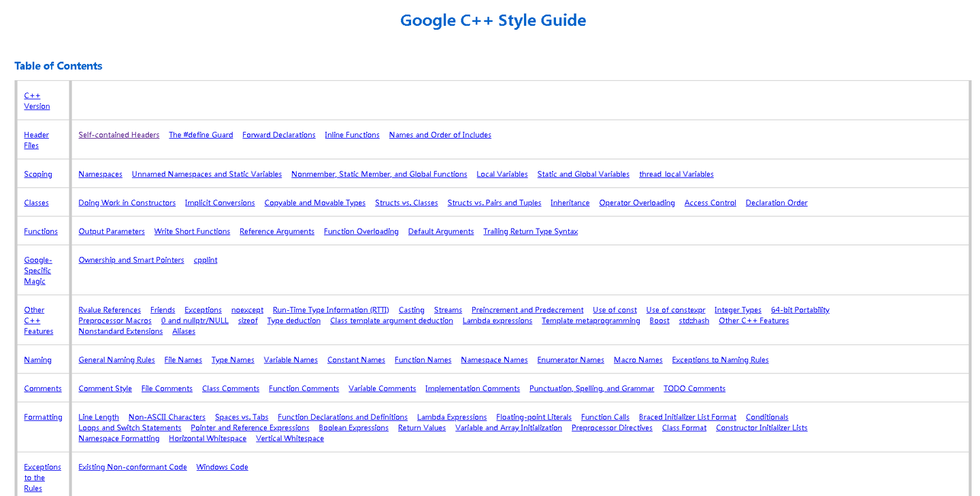Go to thread_local Variables
This screenshot has width=980, height=496.
point(676,174)
